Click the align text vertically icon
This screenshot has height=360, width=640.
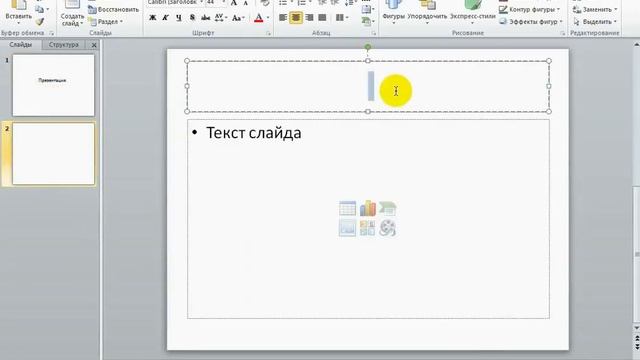click(x=367, y=9)
